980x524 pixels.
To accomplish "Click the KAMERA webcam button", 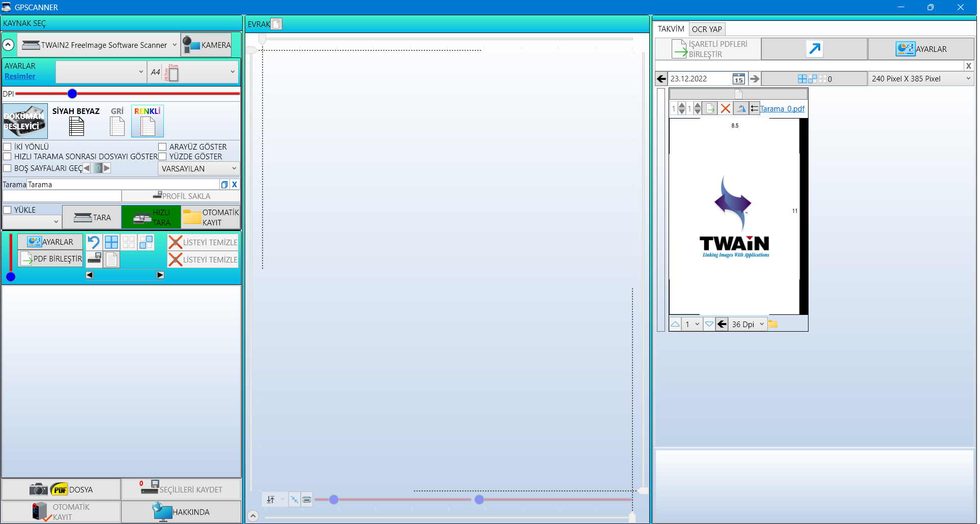I will 207,45.
